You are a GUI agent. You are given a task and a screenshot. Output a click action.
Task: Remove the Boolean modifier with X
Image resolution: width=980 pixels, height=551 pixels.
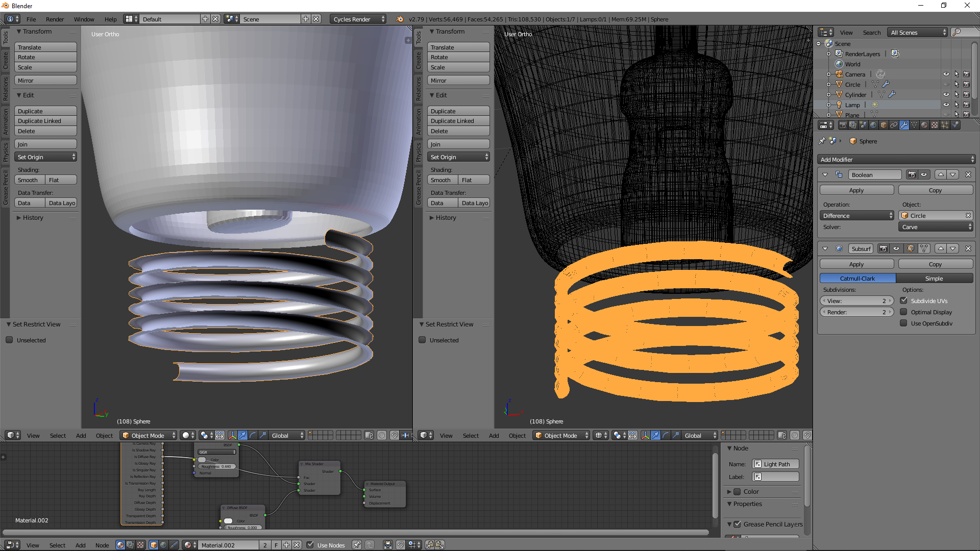[968, 174]
